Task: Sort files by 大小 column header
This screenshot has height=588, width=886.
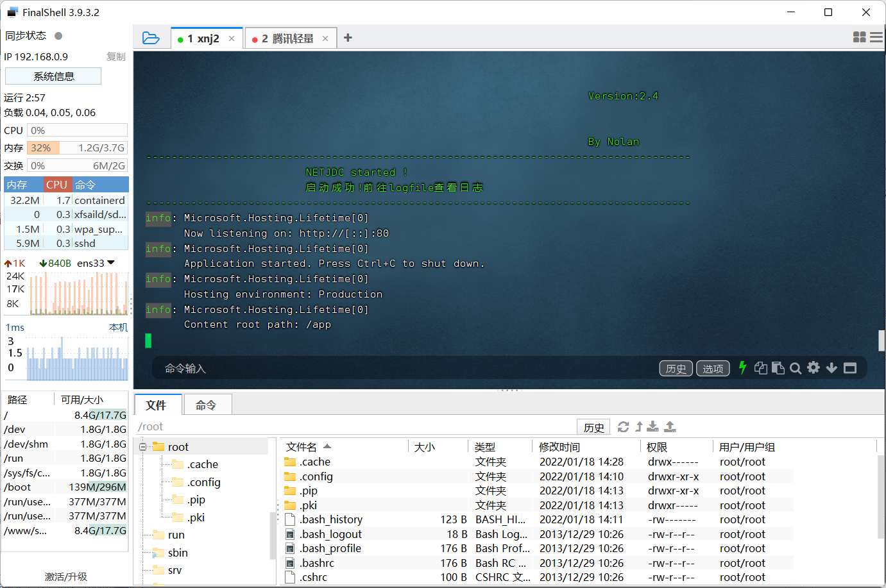Action: pos(438,447)
